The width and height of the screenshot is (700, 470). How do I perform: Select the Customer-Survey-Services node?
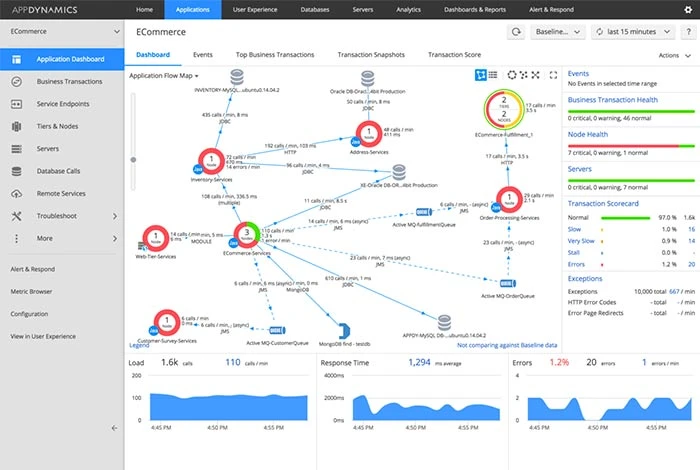[167, 322]
